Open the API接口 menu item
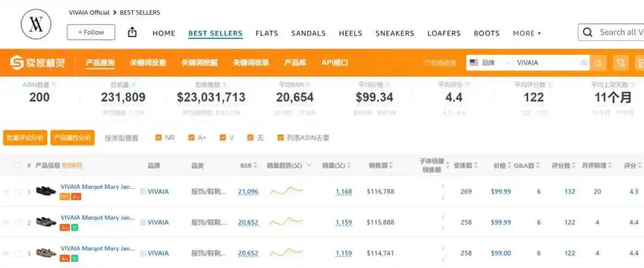 (x=335, y=63)
